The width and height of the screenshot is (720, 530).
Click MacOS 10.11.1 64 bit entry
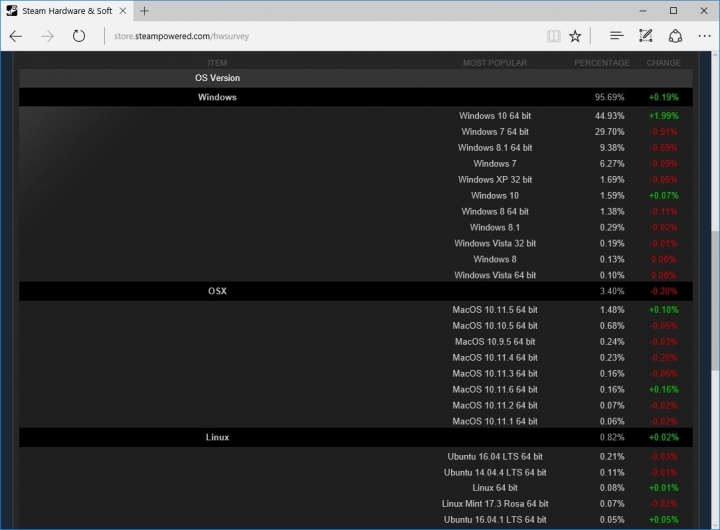(x=495, y=421)
